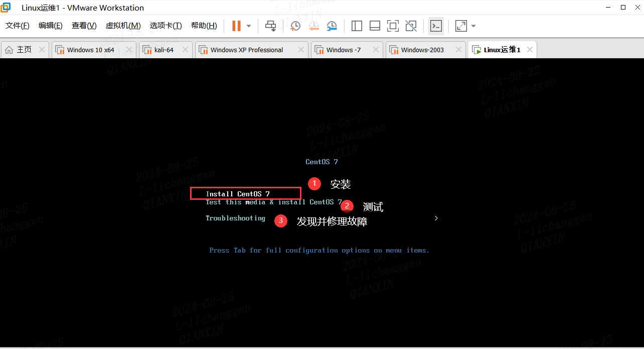Close the 主页 tab
This screenshot has width=644, height=349.
point(42,50)
